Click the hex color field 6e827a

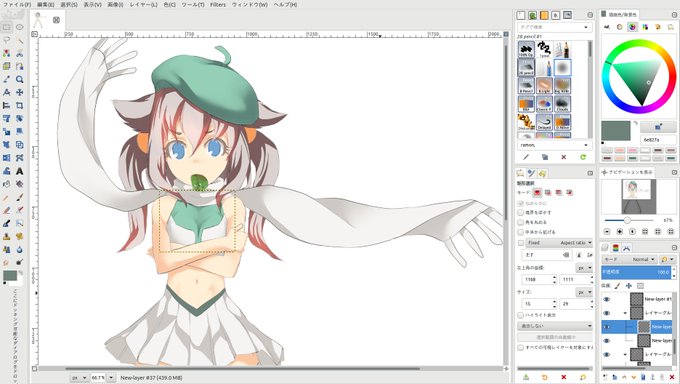(658, 140)
